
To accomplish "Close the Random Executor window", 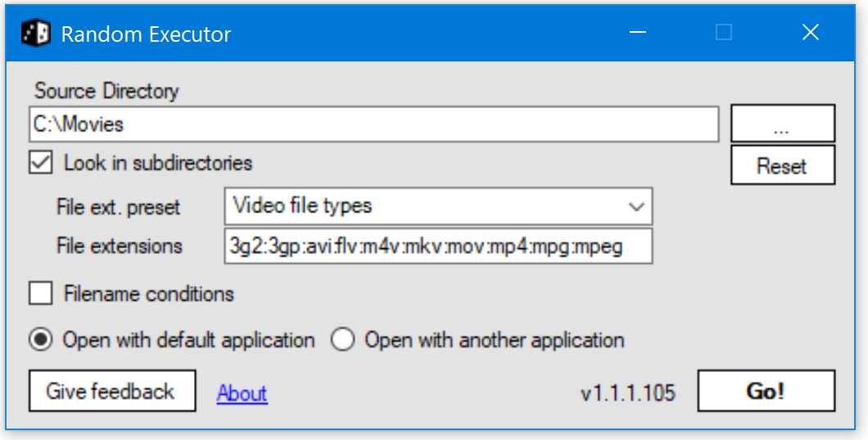I will [811, 33].
